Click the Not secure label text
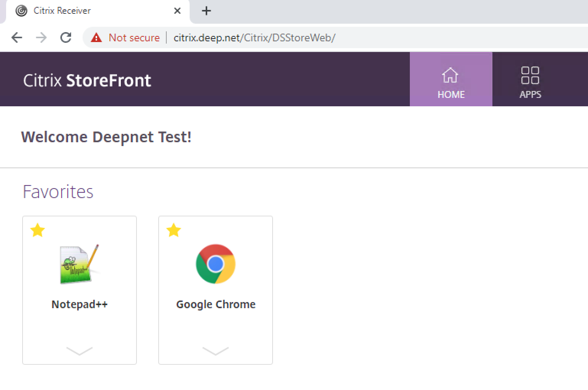Viewport: 588px width, 390px height. [x=134, y=37]
